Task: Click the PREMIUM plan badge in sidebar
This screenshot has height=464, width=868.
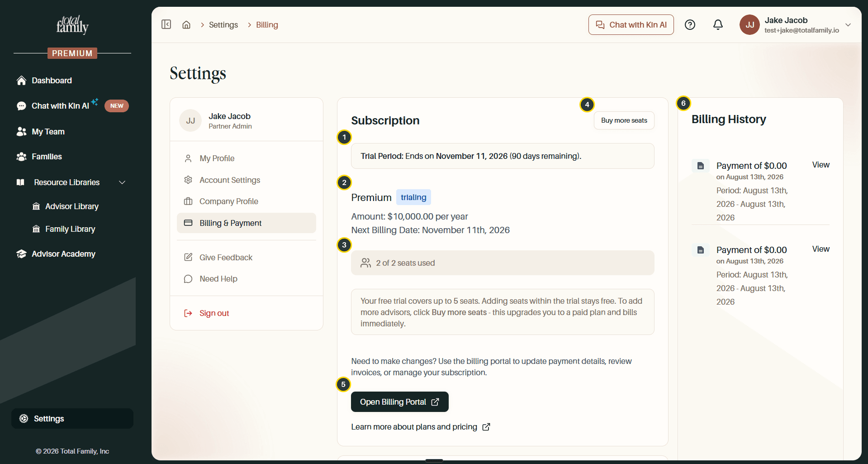Action: point(72,53)
